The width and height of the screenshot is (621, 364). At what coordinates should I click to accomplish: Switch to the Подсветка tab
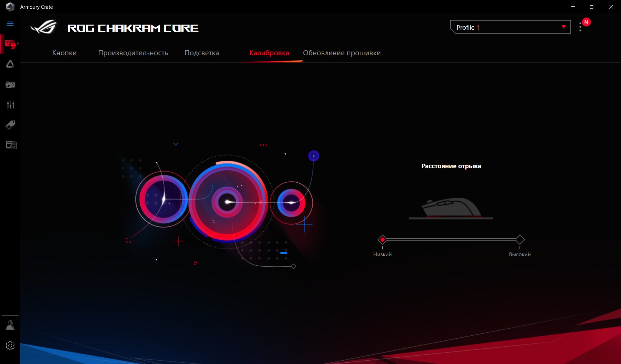202,53
